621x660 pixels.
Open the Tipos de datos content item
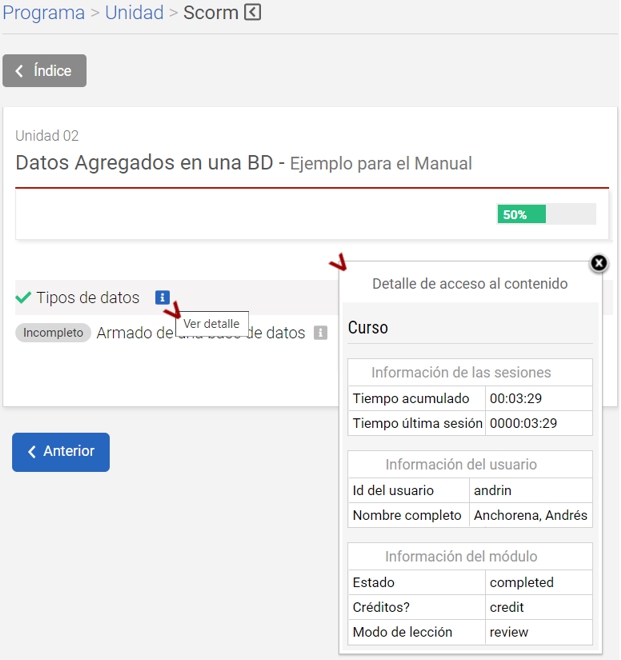click(88, 298)
